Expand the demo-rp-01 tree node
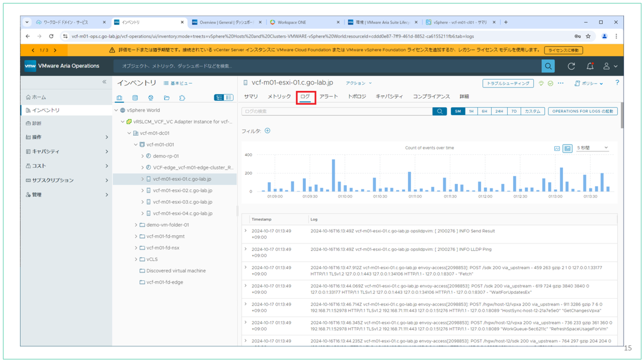Image resolution: width=644 pixels, height=362 pixels. point(142,156)
